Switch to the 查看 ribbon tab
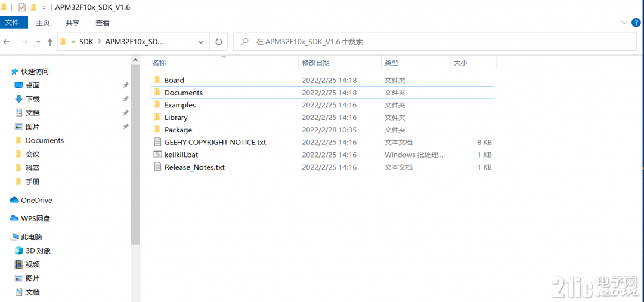The width and height of the screenshot is (644, 302). [x=103, y=23]
